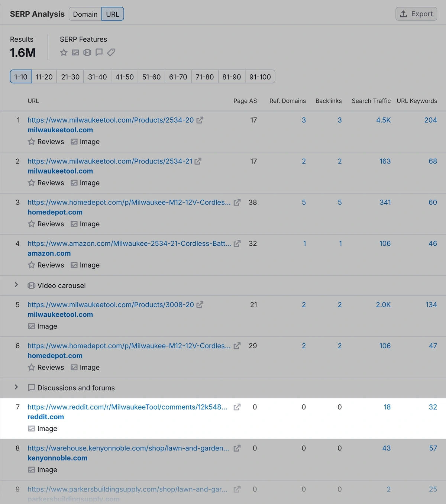446x504 pixels.
Task: Click Image icon in kenyonnoble row
Action: pos(32,470)
